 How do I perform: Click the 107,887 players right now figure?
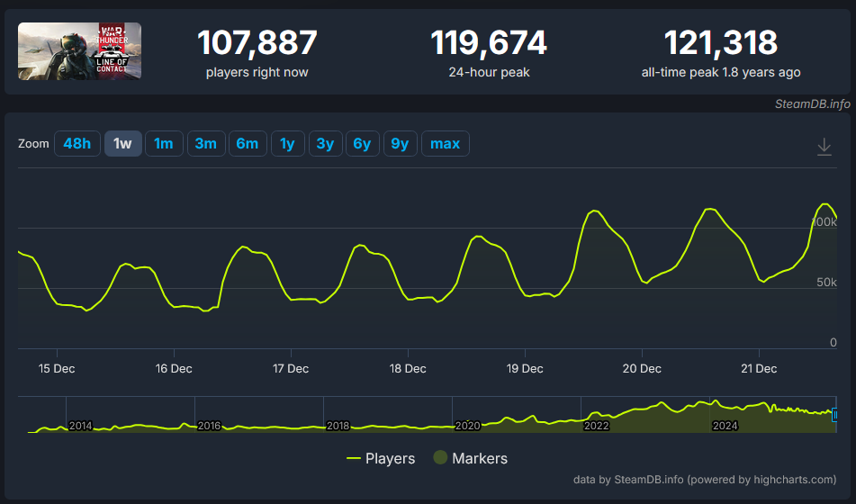pos(257,42)
